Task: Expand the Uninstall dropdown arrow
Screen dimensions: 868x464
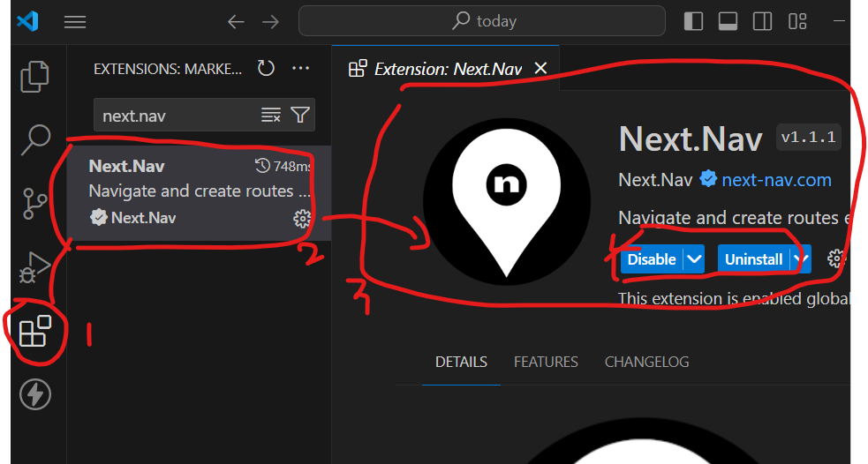Action: pyautogui.click(x=801, y=259)
